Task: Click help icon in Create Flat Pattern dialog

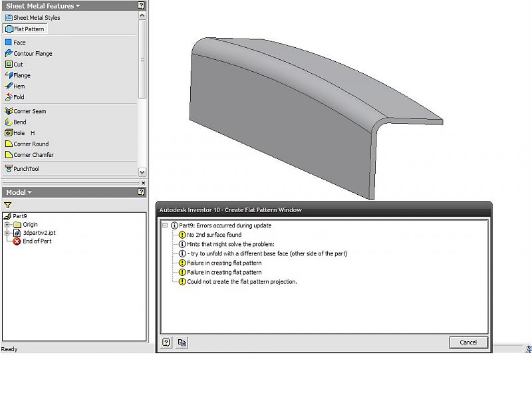Action: [166, 342]
